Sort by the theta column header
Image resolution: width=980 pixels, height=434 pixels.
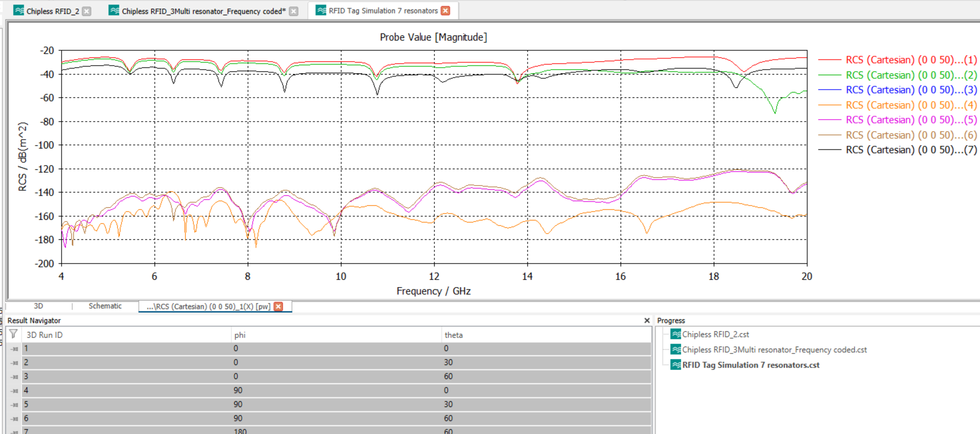click(x=454, y=335)
